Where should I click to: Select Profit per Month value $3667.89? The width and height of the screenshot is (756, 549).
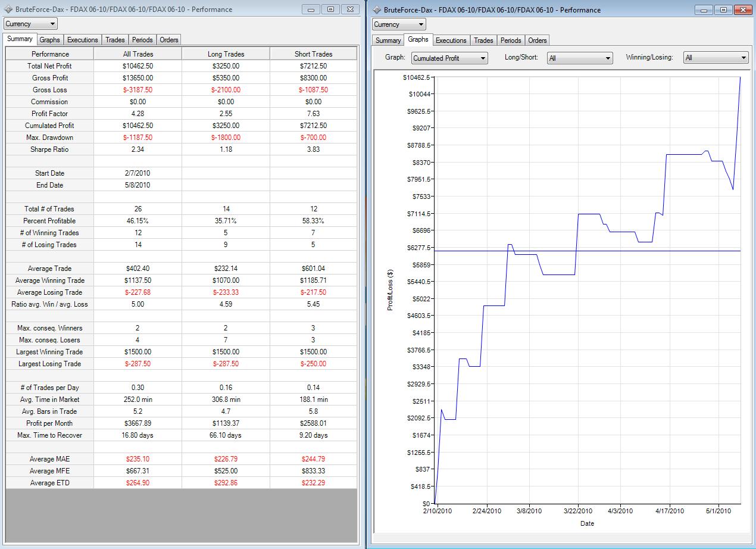(138, 423)
